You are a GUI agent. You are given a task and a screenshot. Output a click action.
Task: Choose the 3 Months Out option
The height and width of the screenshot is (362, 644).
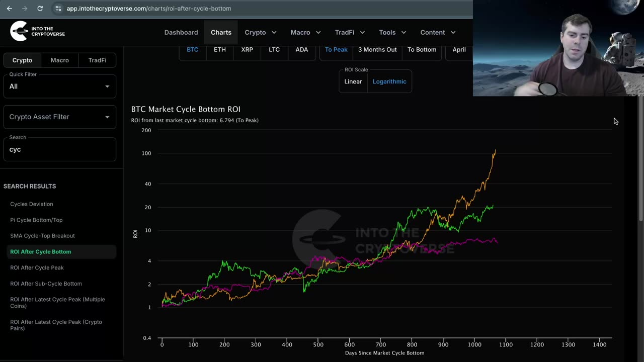pyautogui.click(x=377, y=50)
